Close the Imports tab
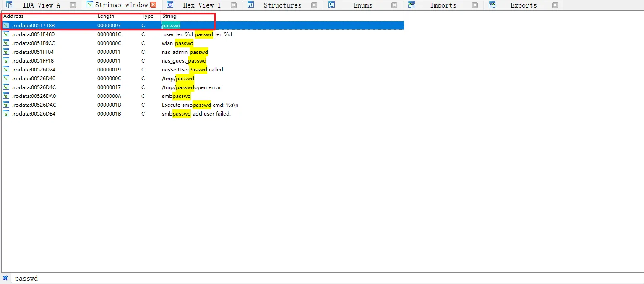This screenshot has width=644, height=284. pos(475,5)
